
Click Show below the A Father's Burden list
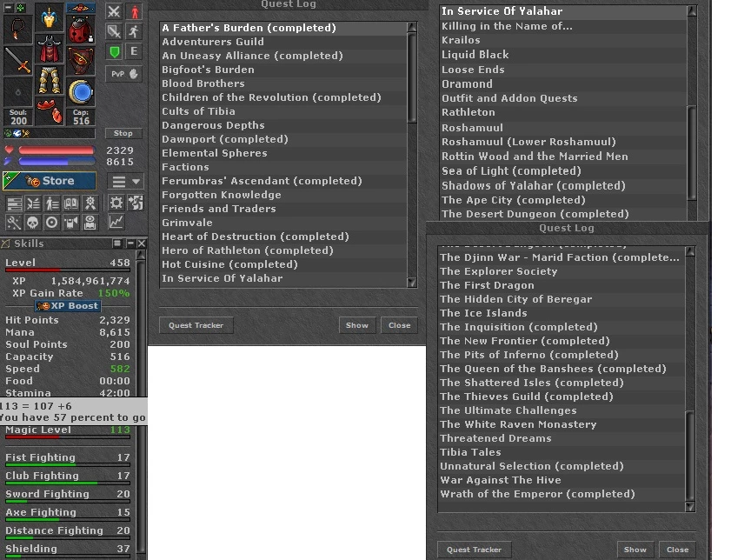point(357,325)
